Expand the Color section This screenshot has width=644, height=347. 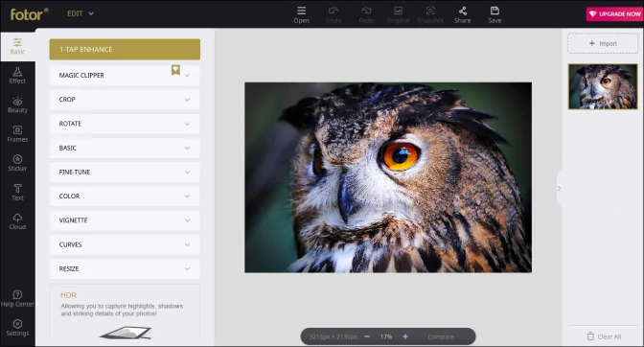click(x=125, y=197)
